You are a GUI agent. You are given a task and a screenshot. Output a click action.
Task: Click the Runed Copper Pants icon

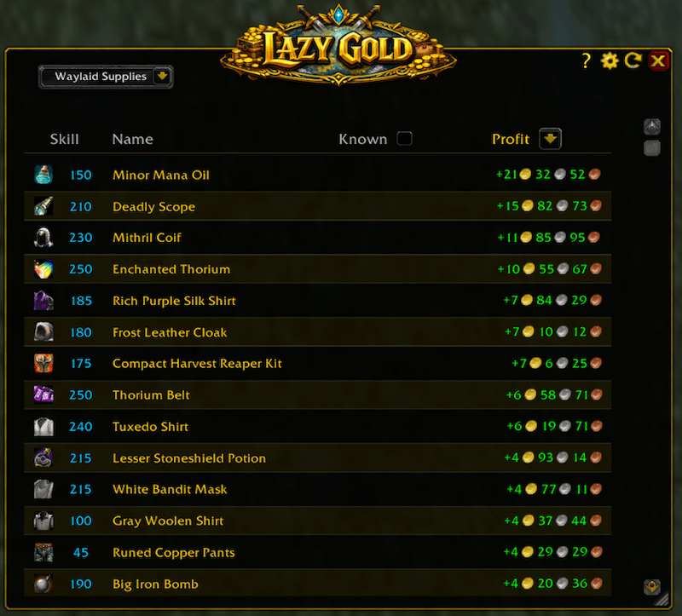coord(43,553)
